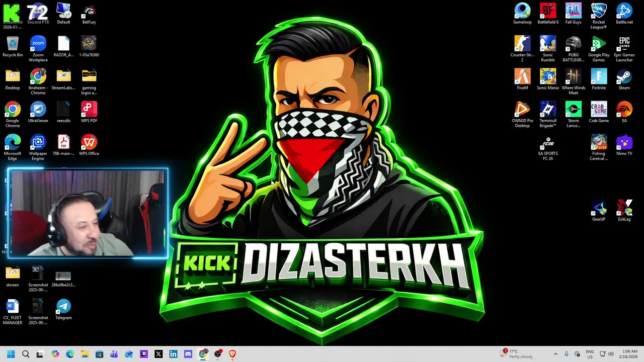Open WPS PDF shortcut
Screen dimensions: 644x362
click(x=89, y=113)
